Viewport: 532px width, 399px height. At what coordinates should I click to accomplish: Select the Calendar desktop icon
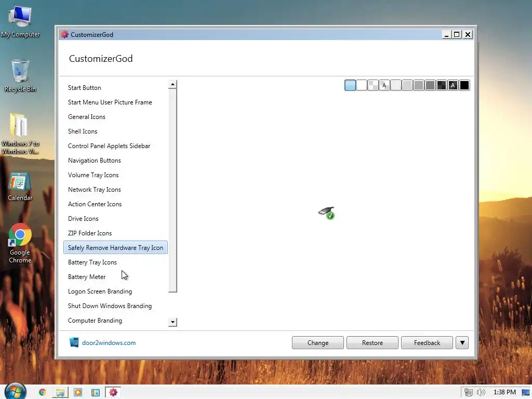point(20,187)
